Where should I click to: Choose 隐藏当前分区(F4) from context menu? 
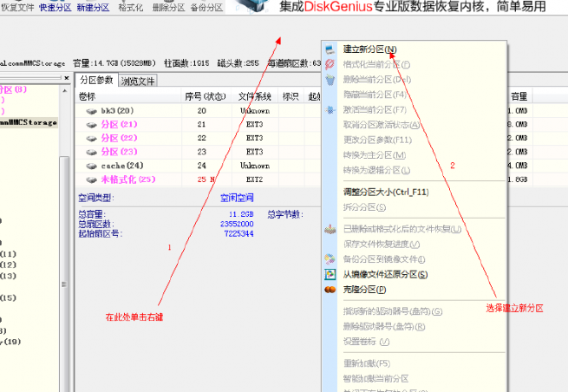(375, 95)
